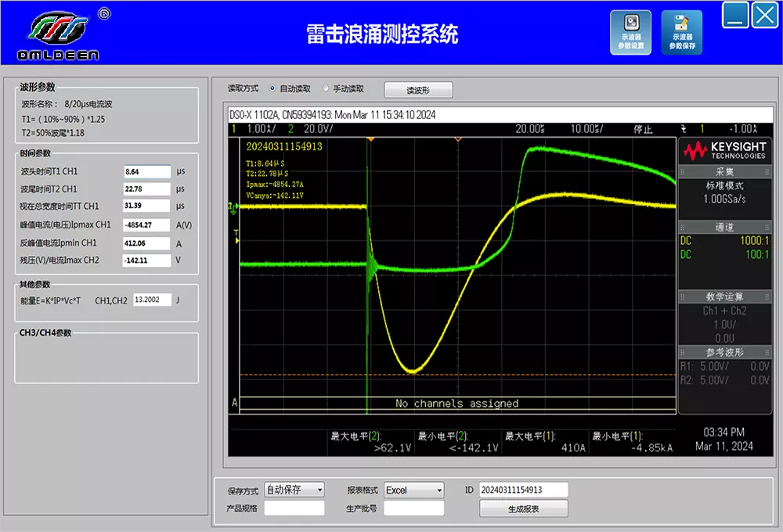Click the ID input field
The width and height of the screenshot is (783, 532).
tap(523, 490)
